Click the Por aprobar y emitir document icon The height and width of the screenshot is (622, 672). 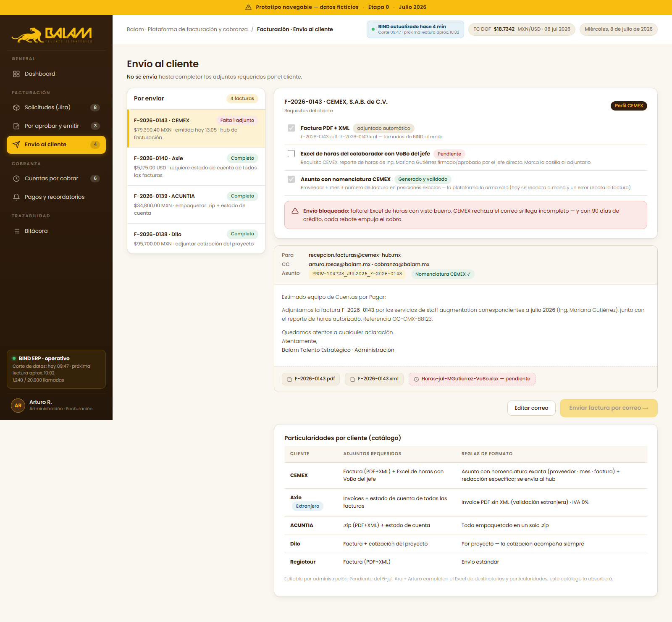click(x=16, y=126)
